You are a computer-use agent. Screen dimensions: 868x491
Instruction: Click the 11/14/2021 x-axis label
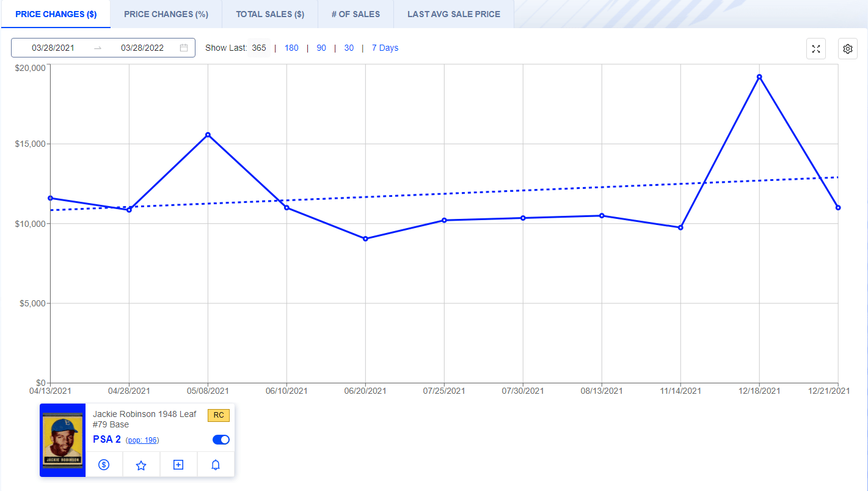pos(680,391)
